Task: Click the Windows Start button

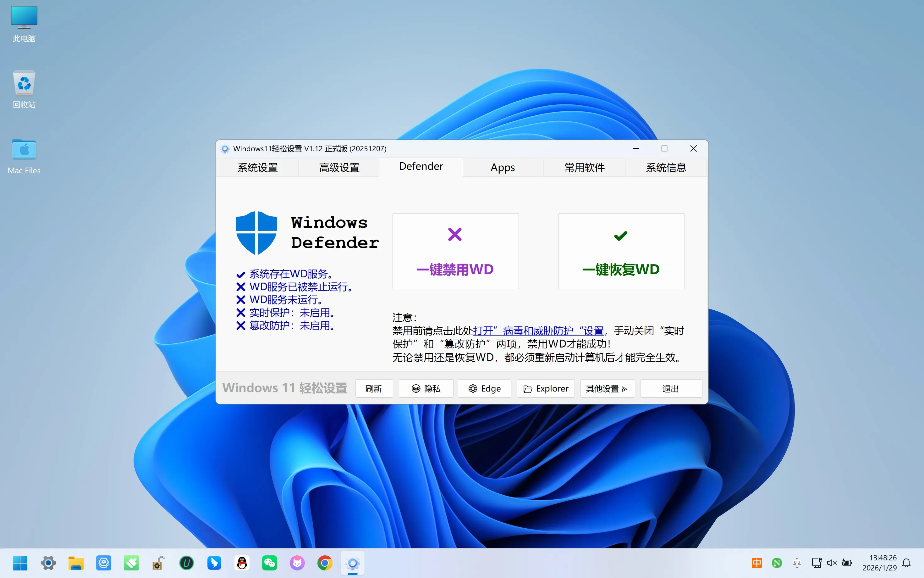Action: click(20, 563)
